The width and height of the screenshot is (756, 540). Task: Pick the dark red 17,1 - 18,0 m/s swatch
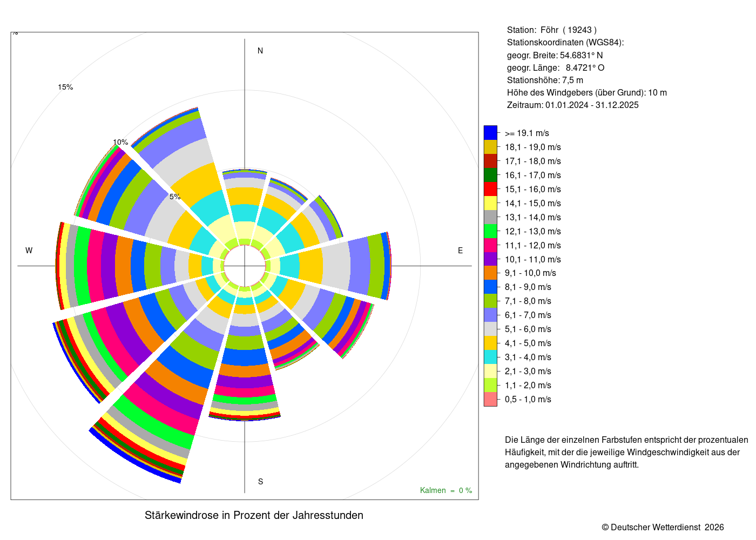490,161
